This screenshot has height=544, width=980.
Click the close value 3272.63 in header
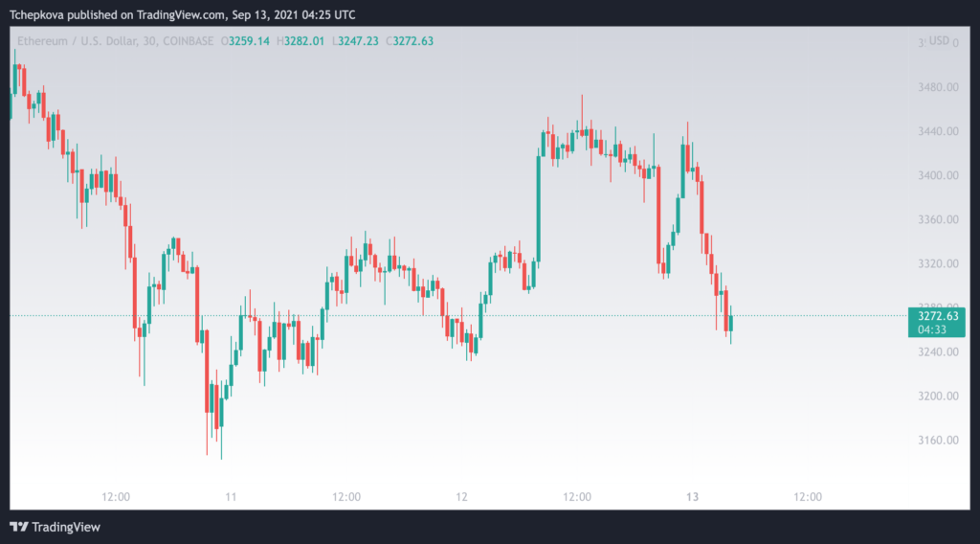pos(412,41)
